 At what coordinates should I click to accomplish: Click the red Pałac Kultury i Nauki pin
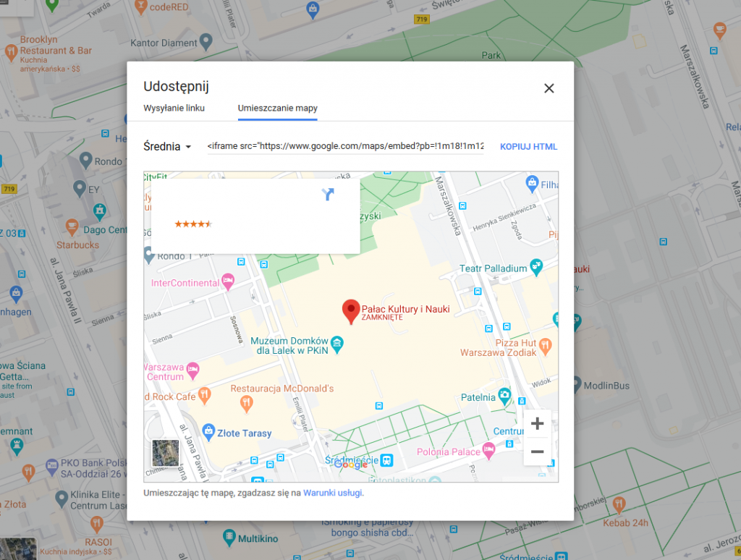pos(351,311)
